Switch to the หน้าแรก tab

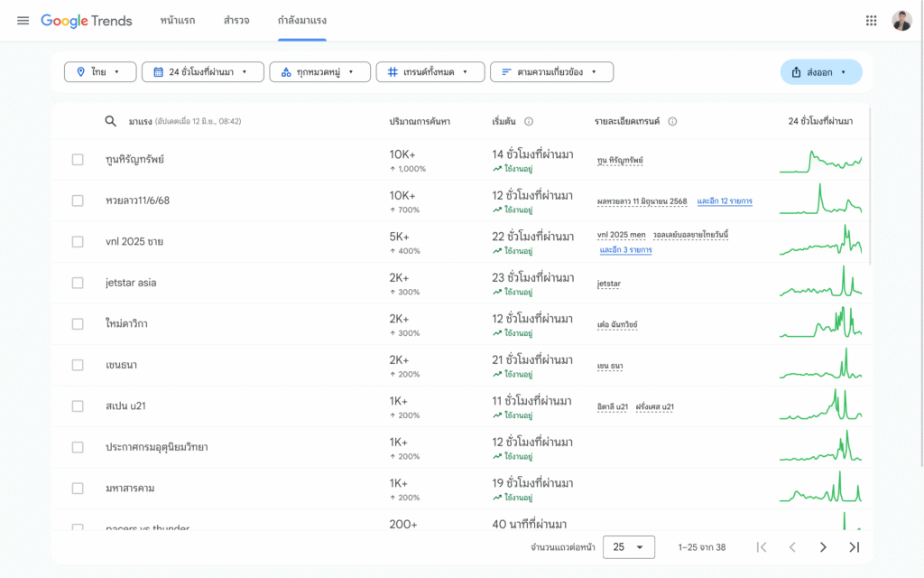pyautogui.click(x=178, y=21)
